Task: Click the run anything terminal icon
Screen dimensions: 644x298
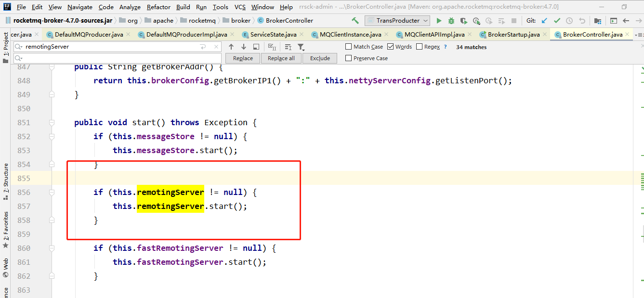Action: pyautogui.click(x=614, y=21)
